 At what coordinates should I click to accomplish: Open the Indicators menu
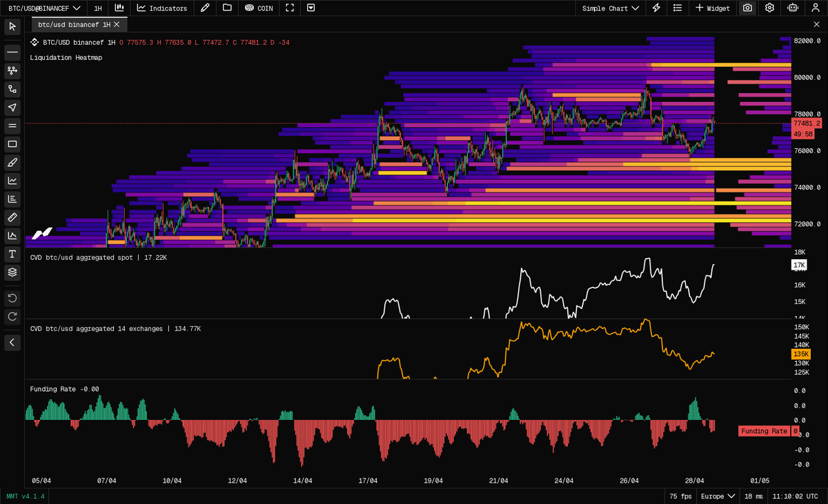[162, 8]
